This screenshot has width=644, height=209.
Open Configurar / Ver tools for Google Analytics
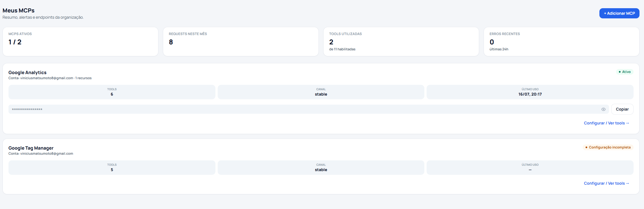[606, 123]
